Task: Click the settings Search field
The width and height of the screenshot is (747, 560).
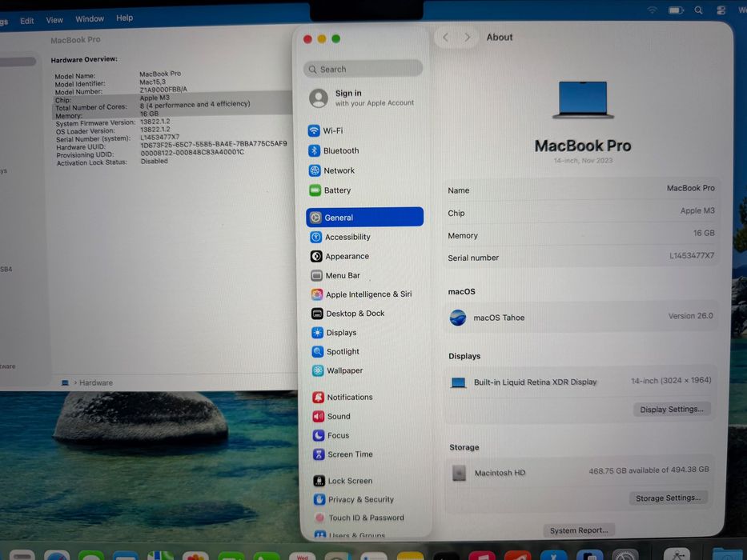Action: [363, 69]
